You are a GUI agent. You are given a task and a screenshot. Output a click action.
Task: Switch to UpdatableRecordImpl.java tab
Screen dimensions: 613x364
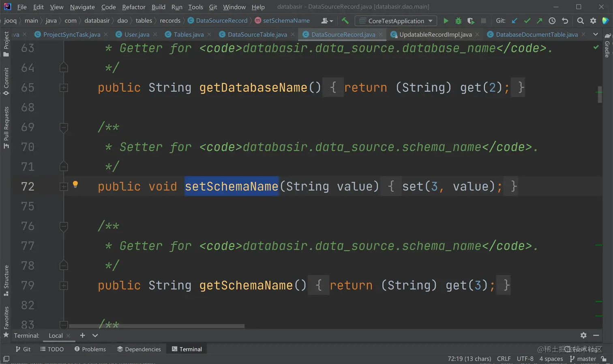pos(435,34)
